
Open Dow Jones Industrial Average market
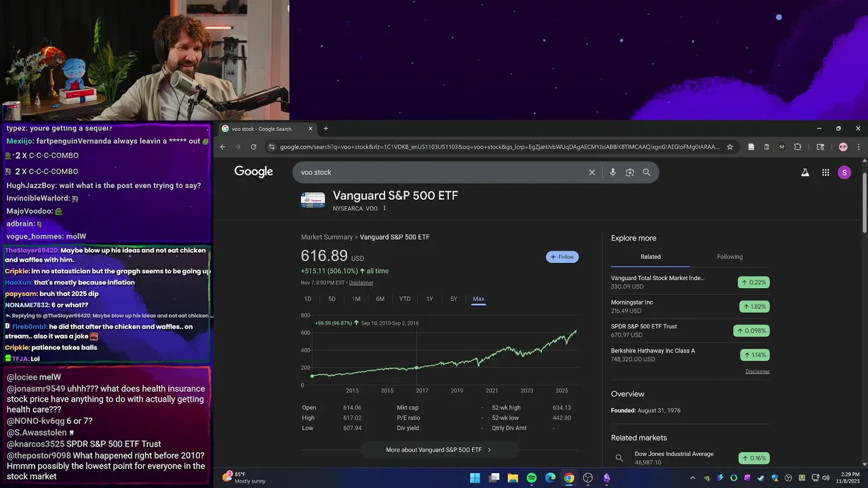click(690, 458)
